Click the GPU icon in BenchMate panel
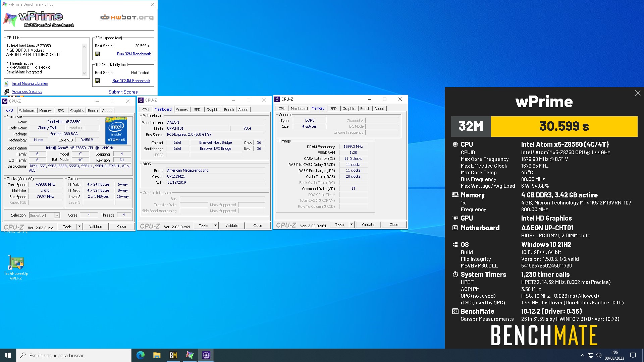This screenshot has height=362, width=644. point(455,218)
